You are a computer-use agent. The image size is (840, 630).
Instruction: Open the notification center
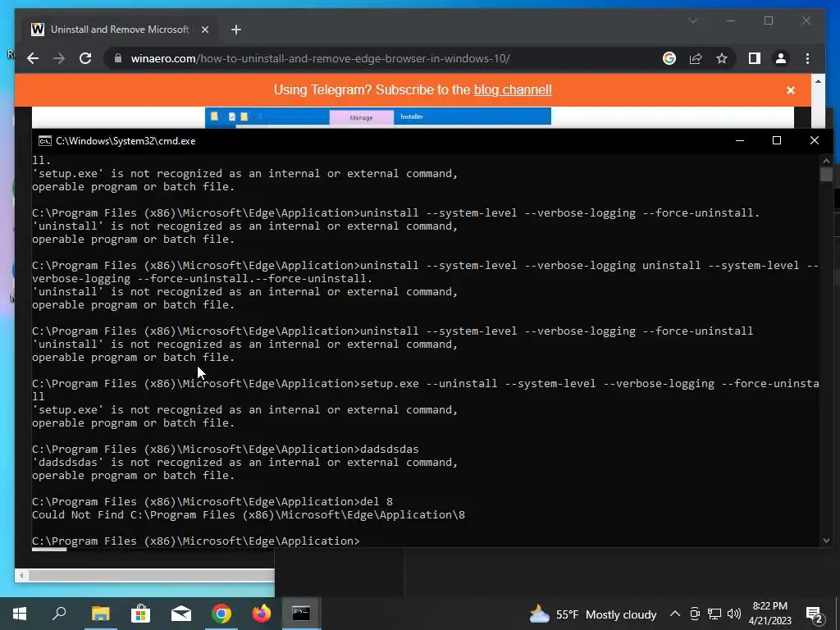tap(815, 614)
